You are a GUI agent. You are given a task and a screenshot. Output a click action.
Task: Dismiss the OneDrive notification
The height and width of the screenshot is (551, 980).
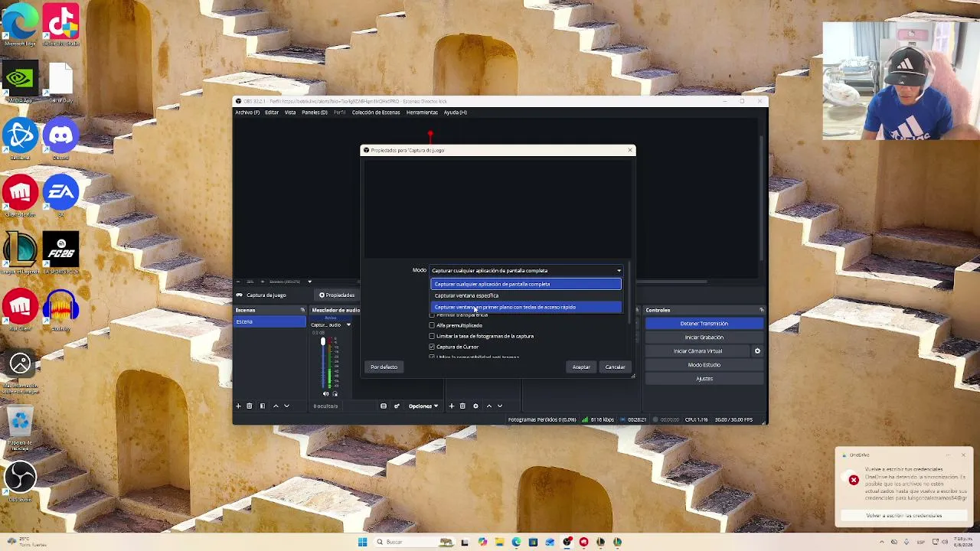pos(963,455)
